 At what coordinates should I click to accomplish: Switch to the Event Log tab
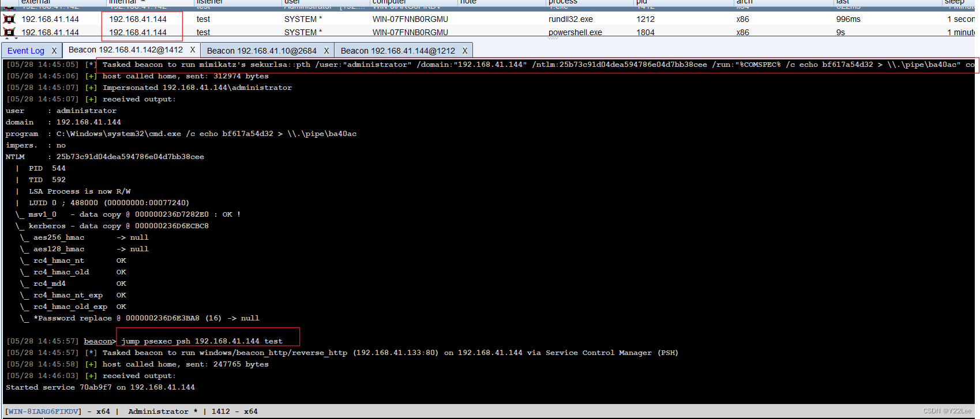(26, 51)
